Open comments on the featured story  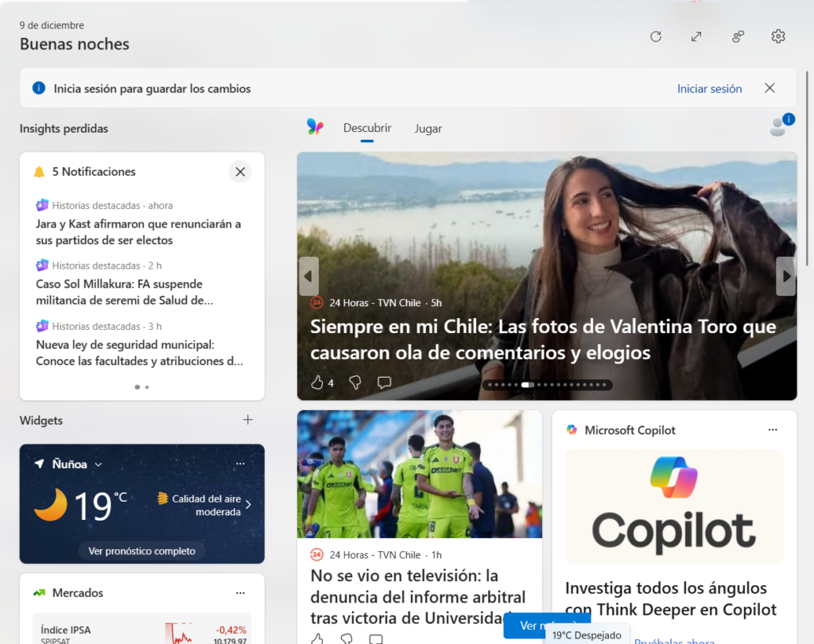pos(384,382)
